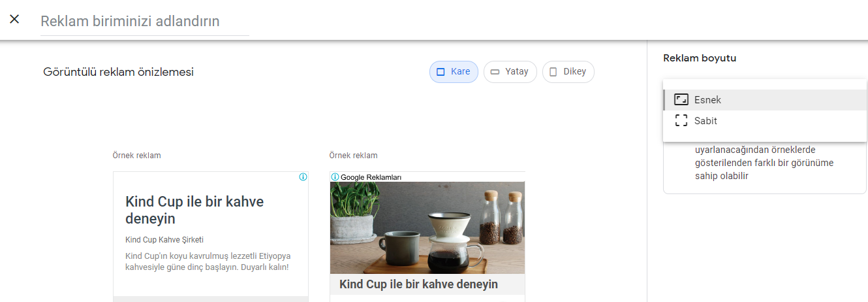
Task: Click headline 'Kind Cup ile bir kahve deneyin' under image
Action: click(x=418, y=284)
